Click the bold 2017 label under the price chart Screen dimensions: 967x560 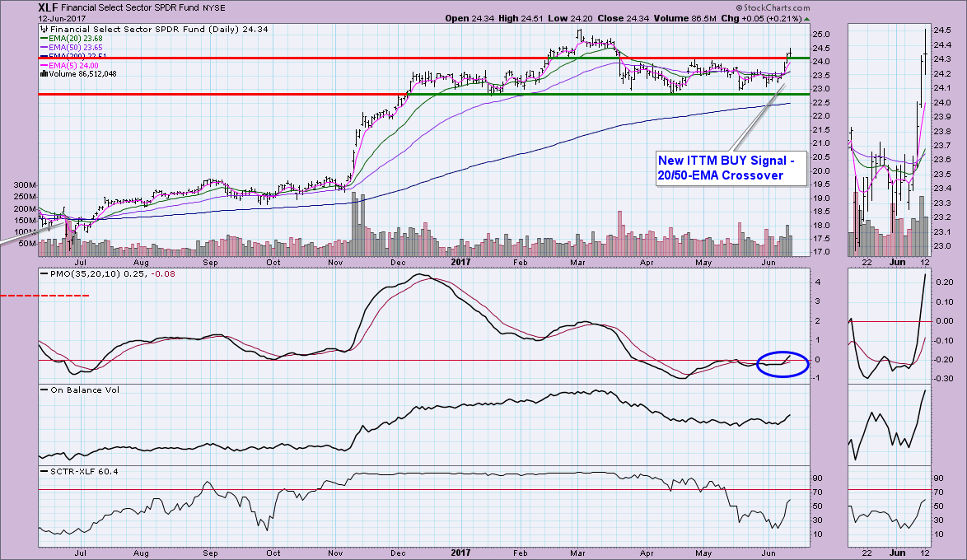(460, 262)
